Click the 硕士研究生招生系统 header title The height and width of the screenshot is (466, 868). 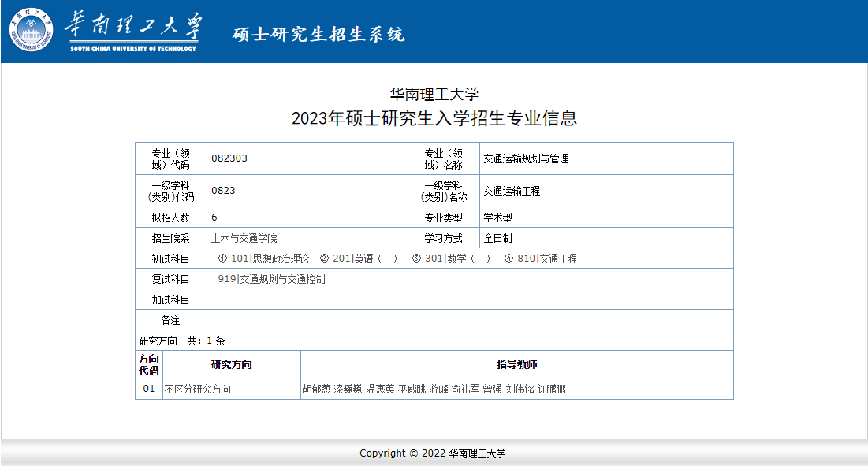[x=319, y=35]
